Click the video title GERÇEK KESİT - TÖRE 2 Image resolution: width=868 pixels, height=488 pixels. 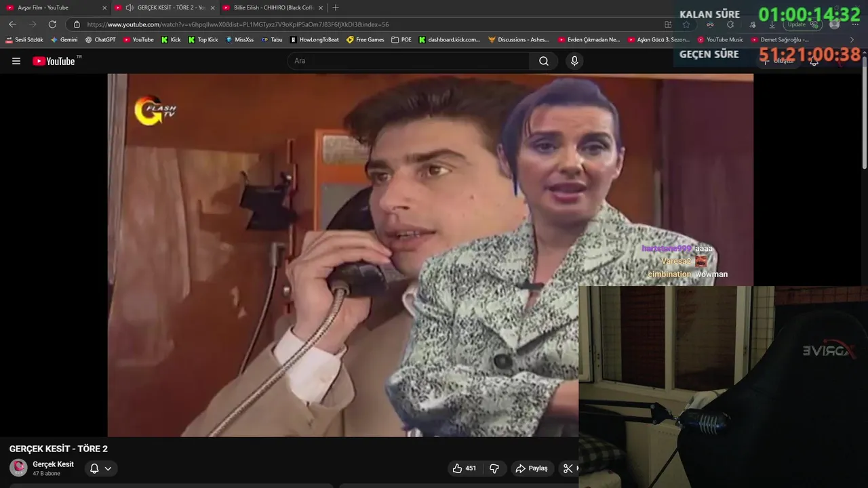(58, 449)
